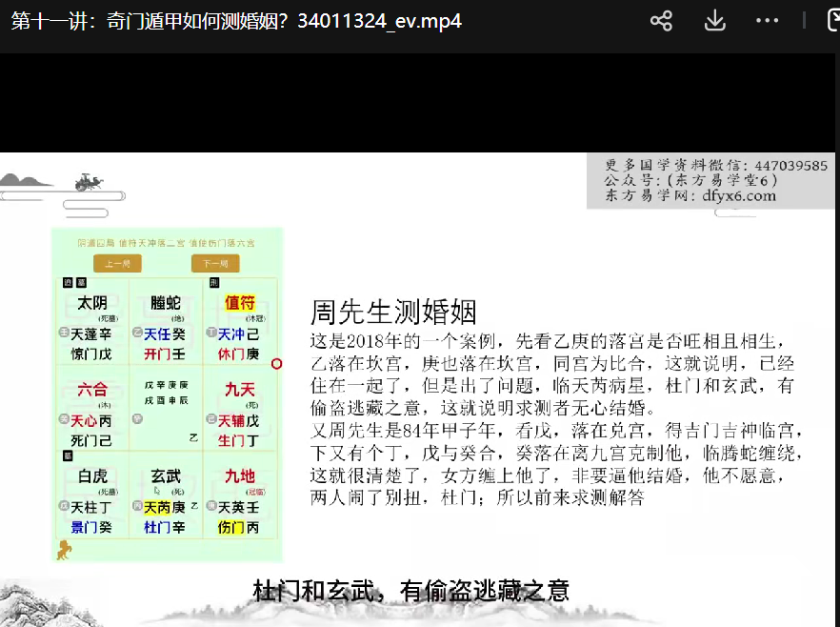Click the 太阴 palace heading
This screenshot has width=840, height=627.
coord(92,303)
